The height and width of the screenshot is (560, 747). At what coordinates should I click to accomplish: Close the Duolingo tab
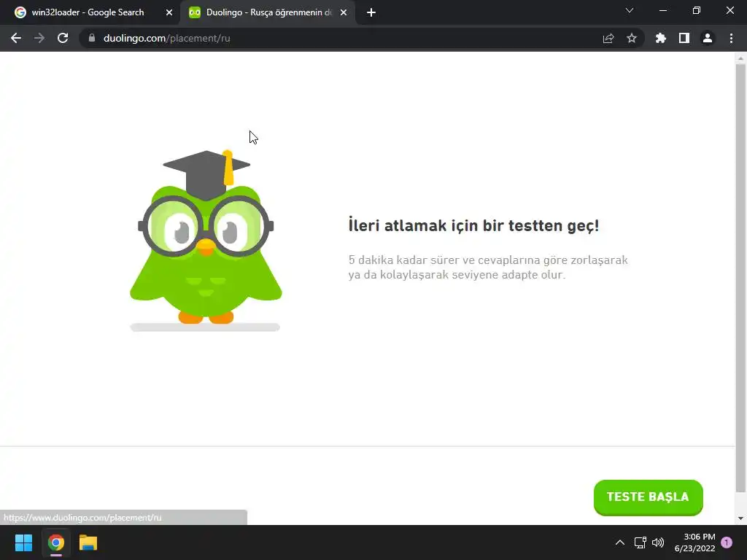[x=344, y=13]
